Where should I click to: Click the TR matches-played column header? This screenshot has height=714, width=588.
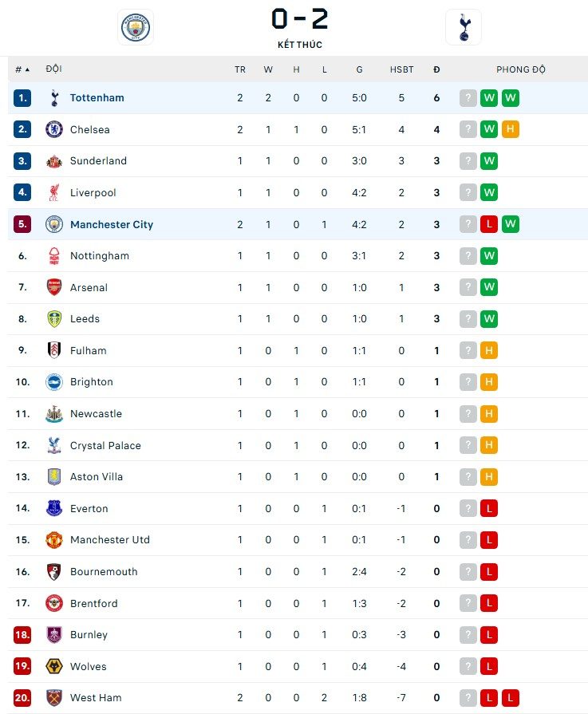240,69
